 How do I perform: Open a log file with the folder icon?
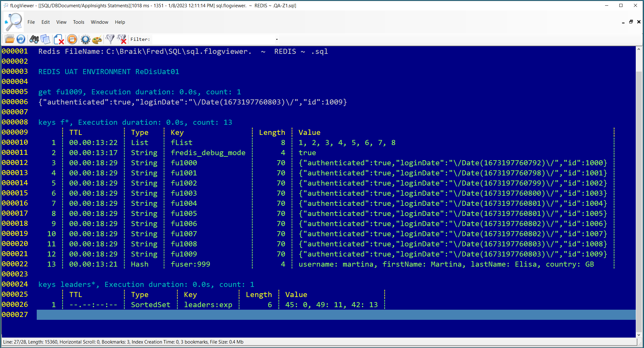click(10, 39)
